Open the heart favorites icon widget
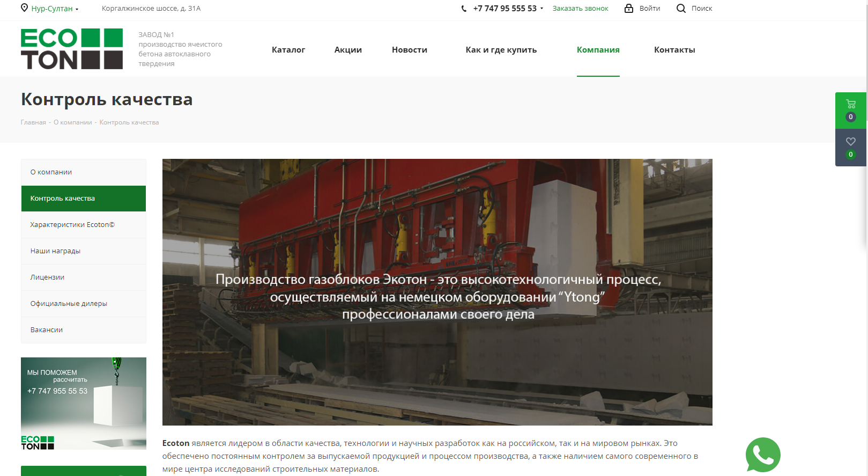This screenshot has height=476, width=868. (x=851, y=148)
